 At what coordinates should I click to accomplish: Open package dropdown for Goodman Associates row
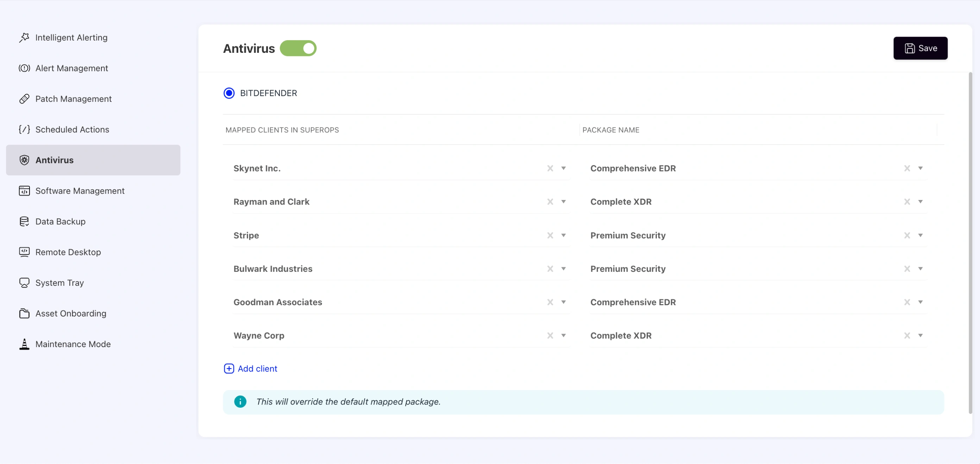[x=920, y=302]
